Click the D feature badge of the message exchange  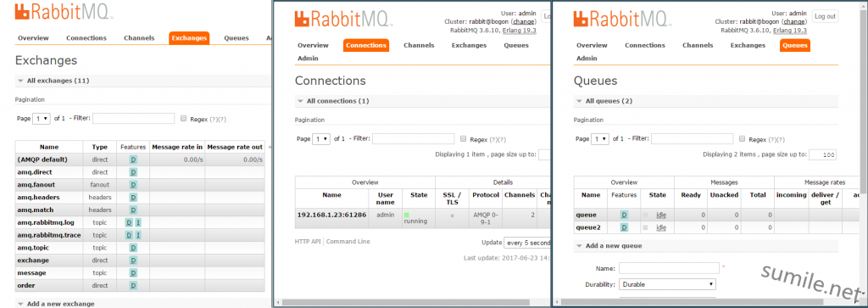[133, 273]
